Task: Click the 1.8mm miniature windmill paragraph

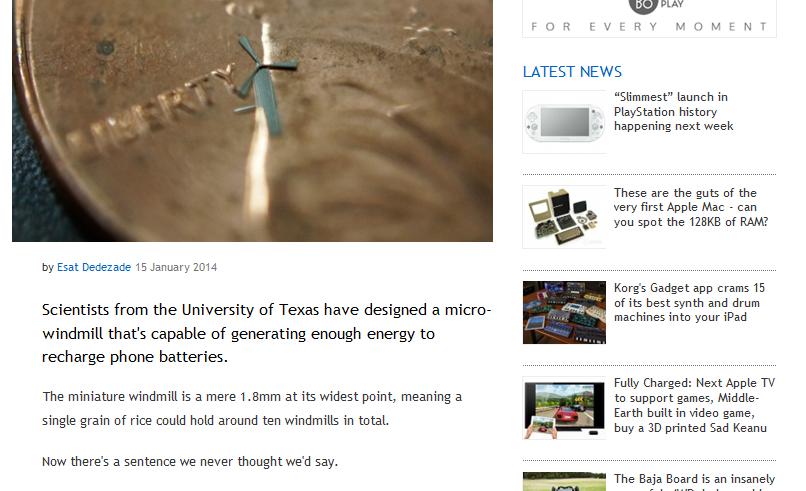Action: click(x=252, y=409)
